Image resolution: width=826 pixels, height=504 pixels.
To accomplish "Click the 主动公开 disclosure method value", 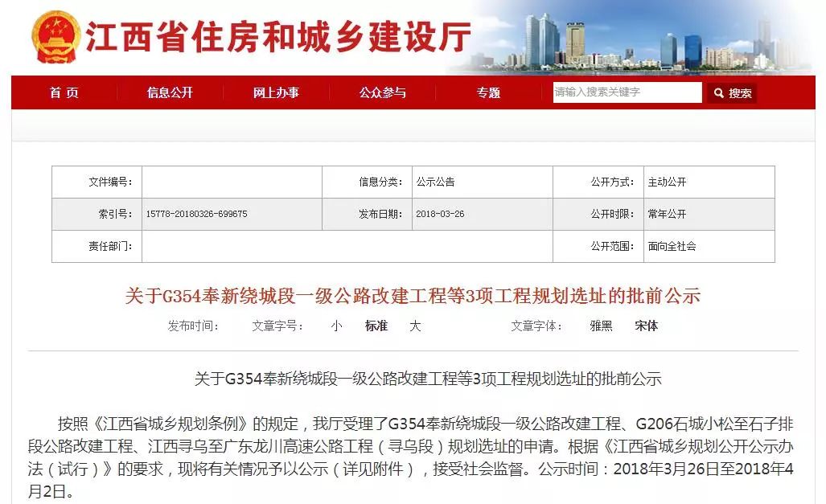I will [x=667, y=182].
